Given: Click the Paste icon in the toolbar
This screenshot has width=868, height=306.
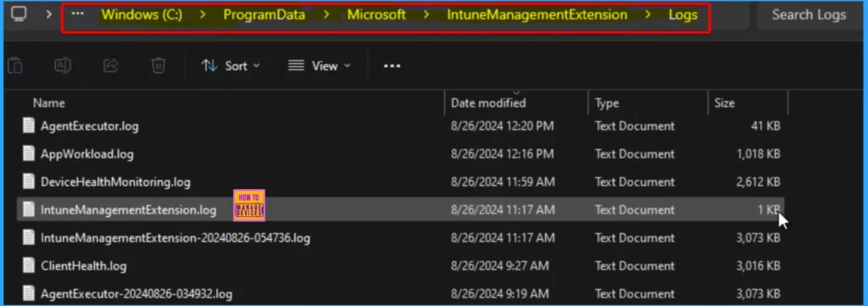Looking at the screenshot, I should [x=15, y=66].
